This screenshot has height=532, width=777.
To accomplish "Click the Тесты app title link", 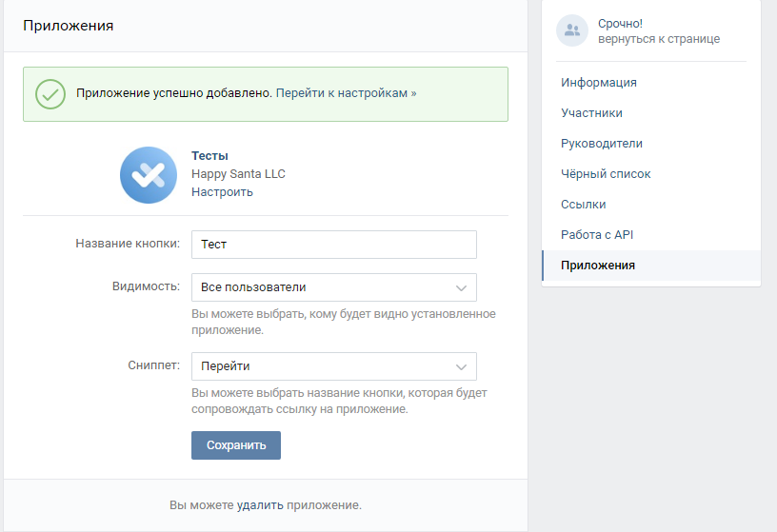I will (x=209, y=156).
